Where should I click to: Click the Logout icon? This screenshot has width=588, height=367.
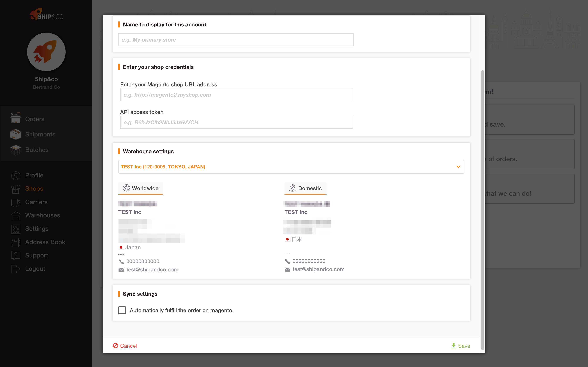tap(16, 269)
